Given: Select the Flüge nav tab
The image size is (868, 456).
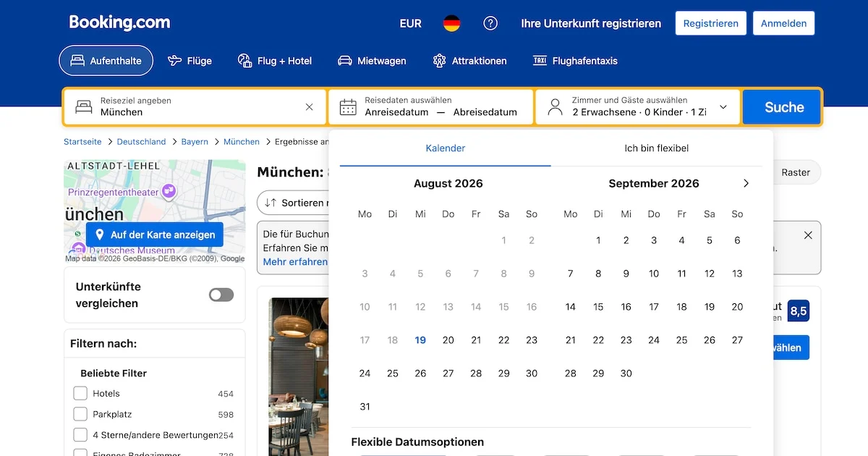Looking at the screenshot, I should tap(190, 61).
